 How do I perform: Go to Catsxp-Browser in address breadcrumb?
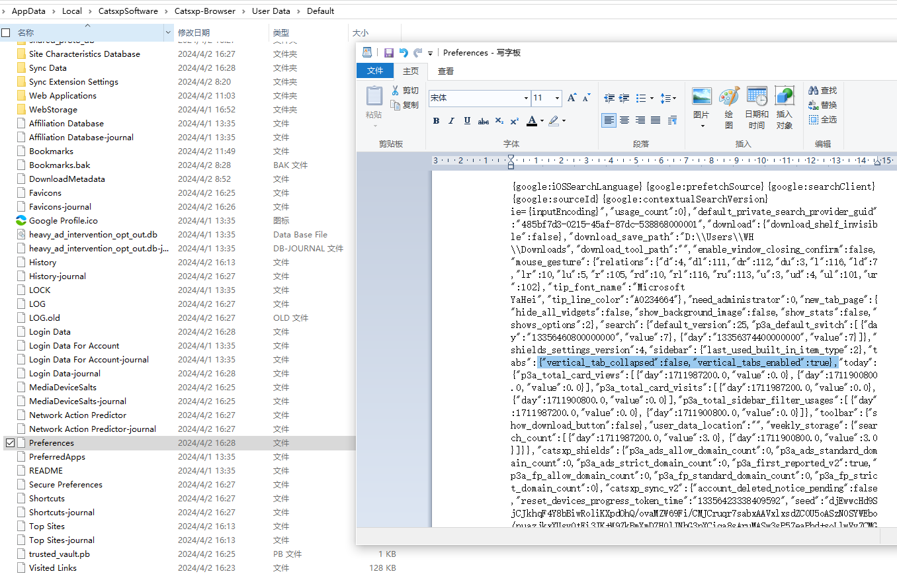[205, 11]
